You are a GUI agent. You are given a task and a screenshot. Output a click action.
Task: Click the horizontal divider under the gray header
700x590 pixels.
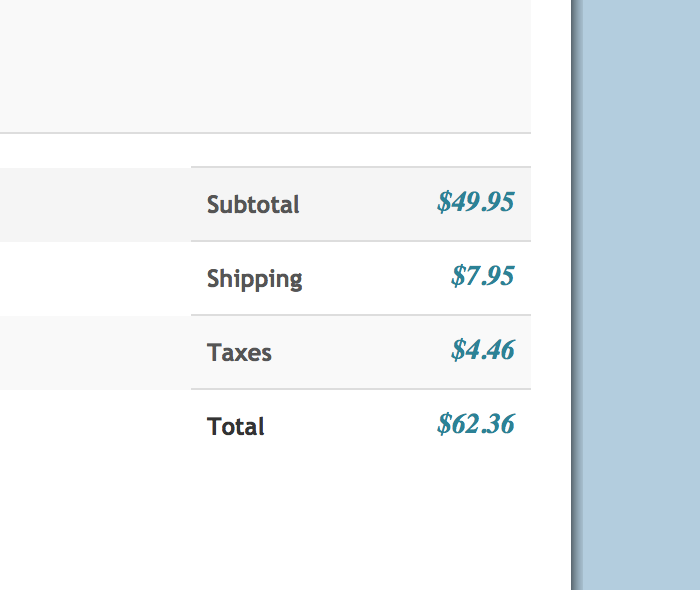pos(265,133)
